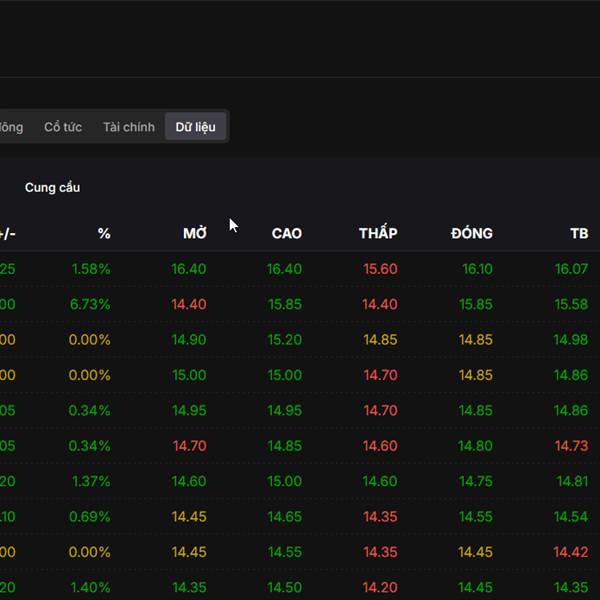Open the Tài chính tab
Image resolution: width=600 pixels, height=600 pixels.
click(x=129, y=127)
